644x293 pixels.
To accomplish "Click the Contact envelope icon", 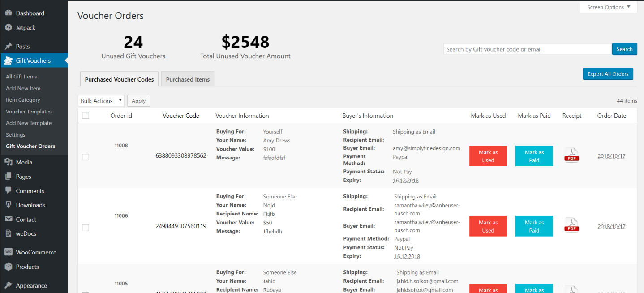I will point(8,220).
